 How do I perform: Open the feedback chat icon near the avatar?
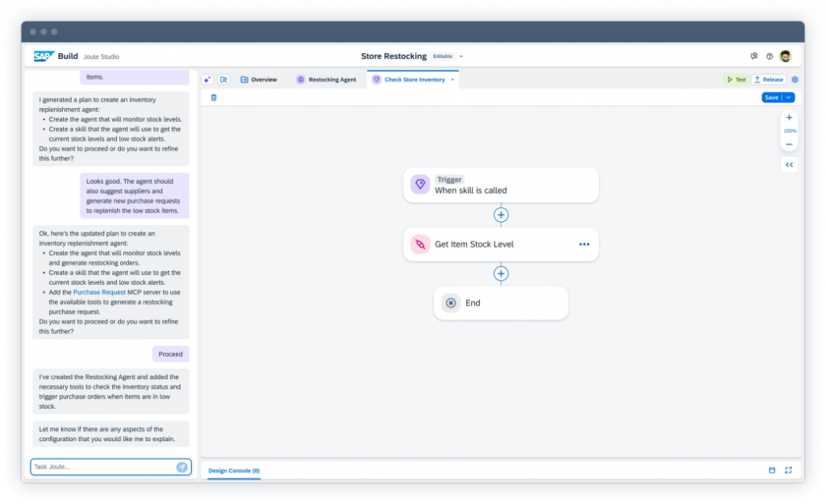(753, 56)
